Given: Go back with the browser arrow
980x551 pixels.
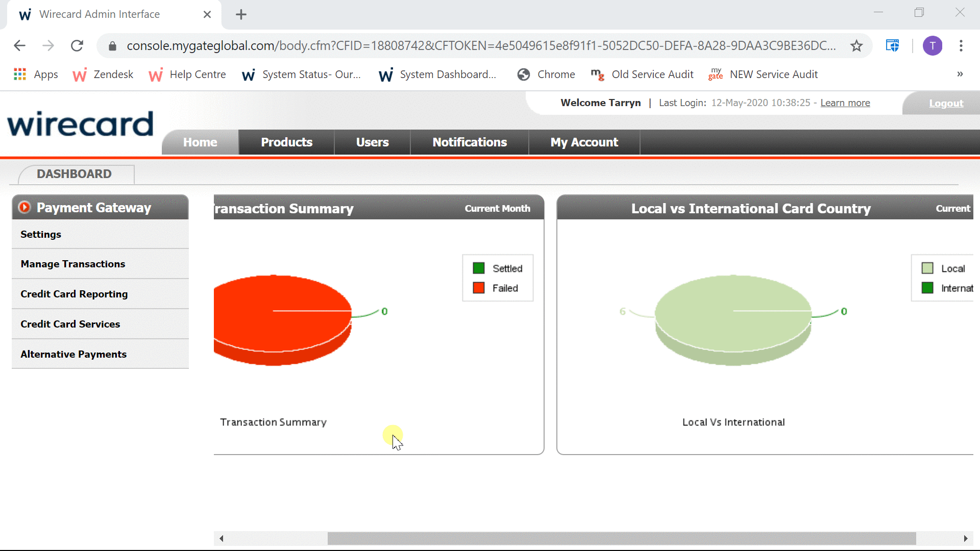Looking at the screenshot, I should [x=19, y=46].
